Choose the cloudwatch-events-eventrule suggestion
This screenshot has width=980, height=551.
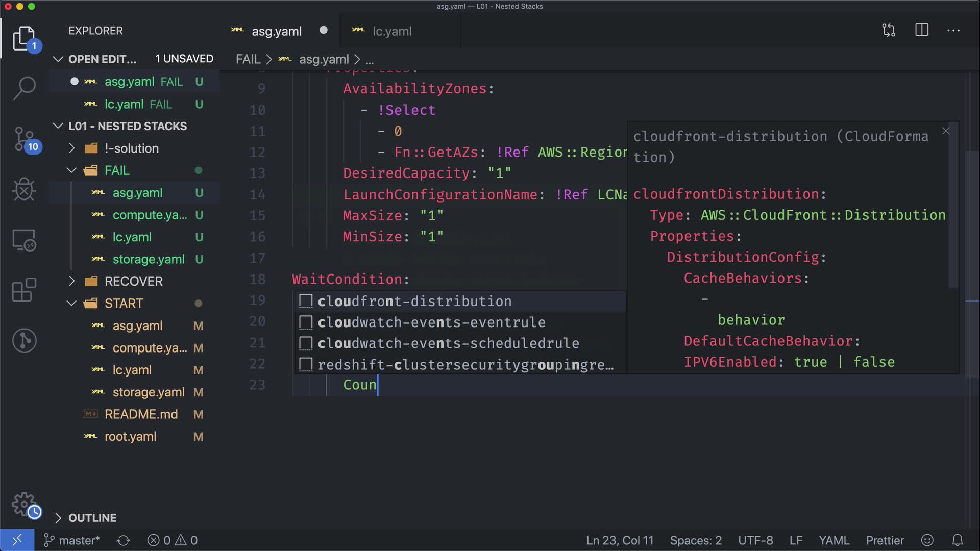click(431, 322)
